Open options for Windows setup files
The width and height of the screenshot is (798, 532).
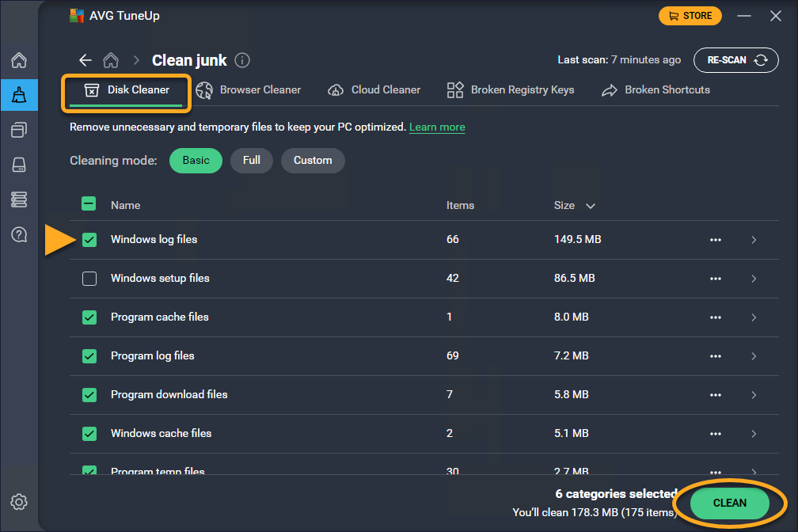coord(716,279)
